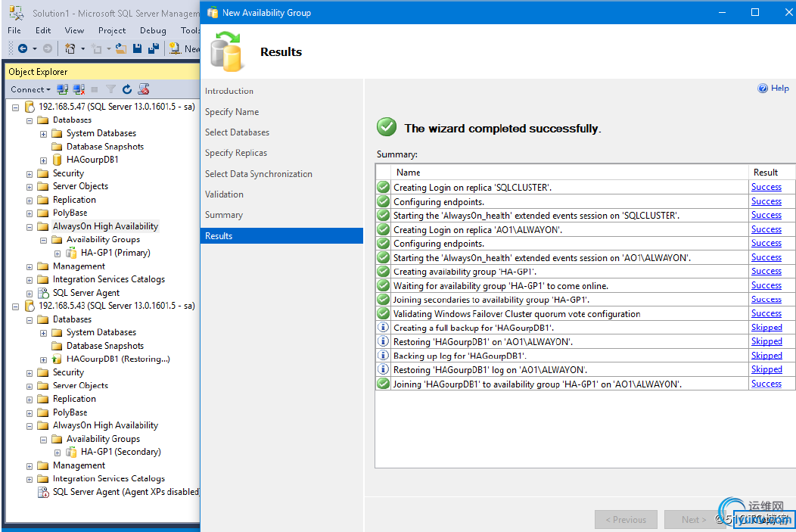Screen dimensions: 796x532
Task: Click the Save icon in SSMS toolbar
Action: [137, 48]
